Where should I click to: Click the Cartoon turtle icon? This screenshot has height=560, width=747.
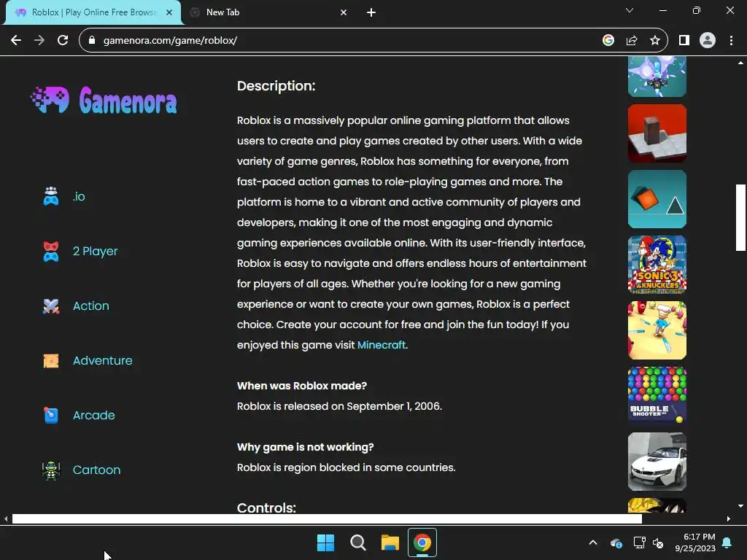[x=51, y=470]
